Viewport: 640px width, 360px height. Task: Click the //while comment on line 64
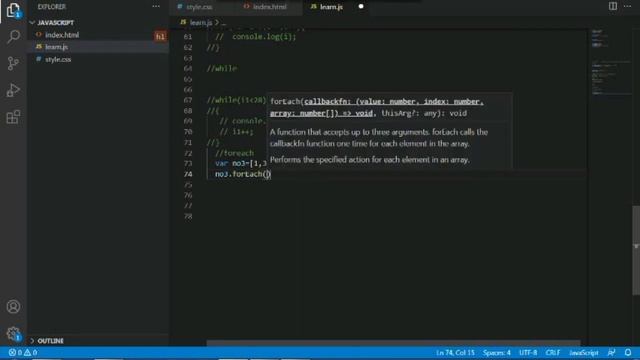[x=222, y=68]
